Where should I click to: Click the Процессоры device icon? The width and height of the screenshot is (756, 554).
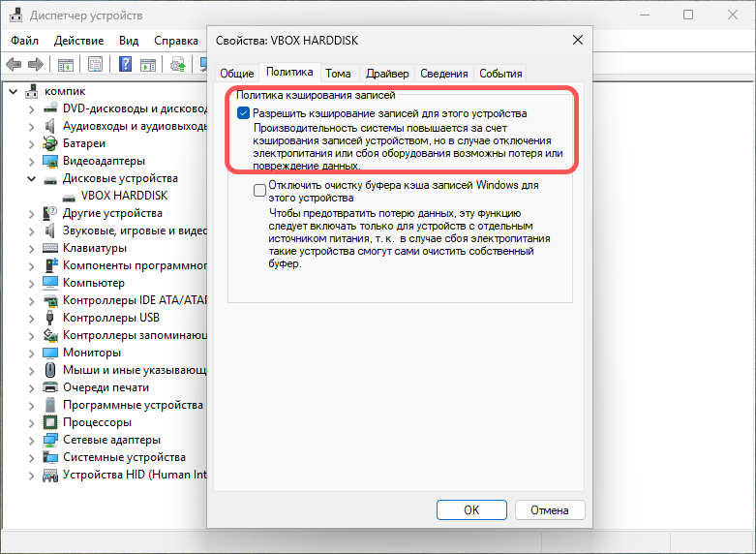pos(51,422)
